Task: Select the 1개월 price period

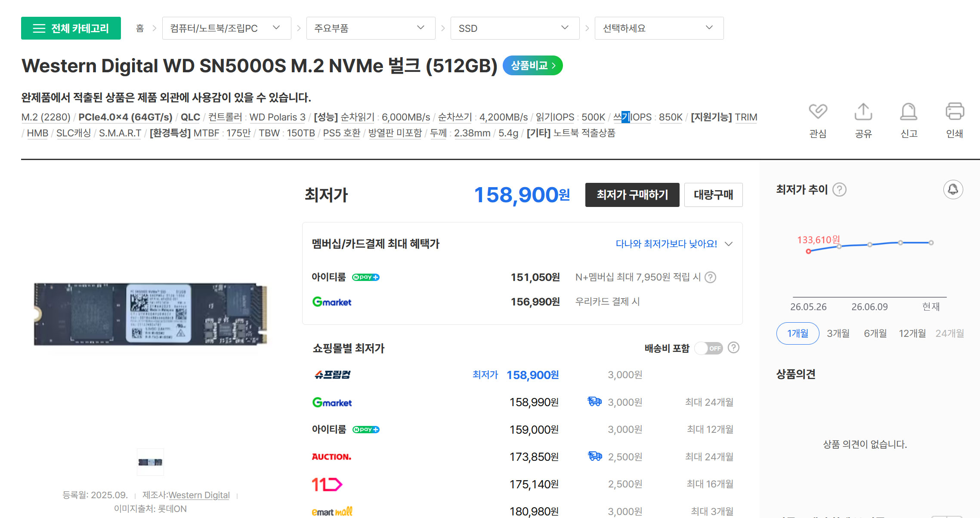Action: pyautogui.click(x=798, y=333)
